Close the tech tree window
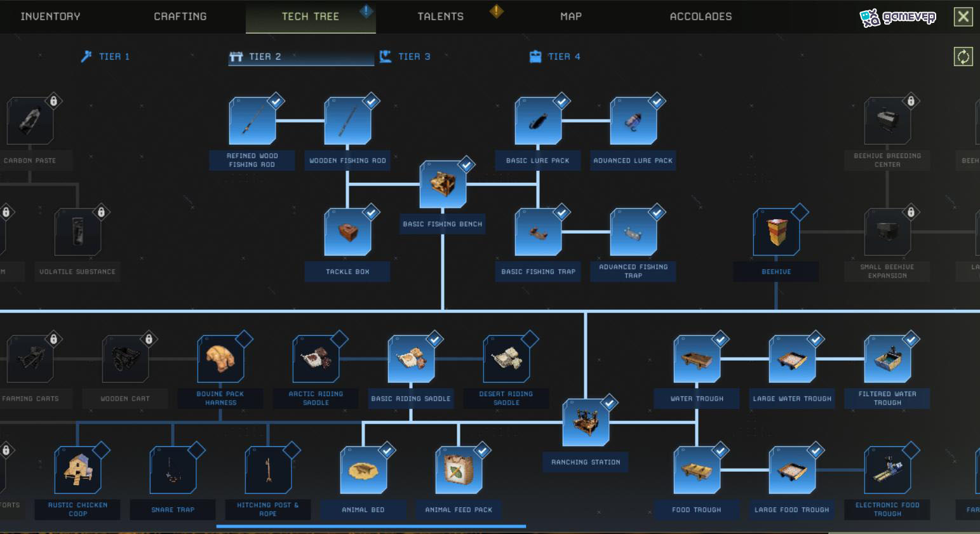The image size is (980, 534). click(963, 17)
